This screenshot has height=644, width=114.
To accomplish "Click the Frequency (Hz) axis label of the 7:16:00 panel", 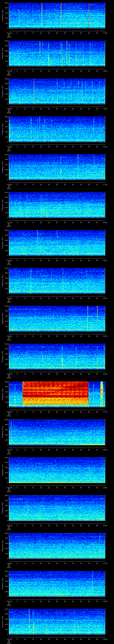I will pos(3,16).
